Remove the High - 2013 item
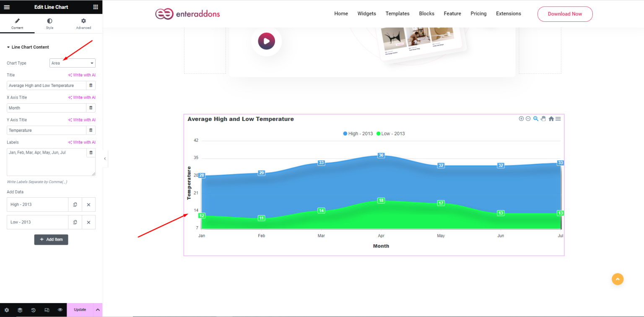Image resolution: width=644 pixels, height=317 pixels. tap(88, 204)
